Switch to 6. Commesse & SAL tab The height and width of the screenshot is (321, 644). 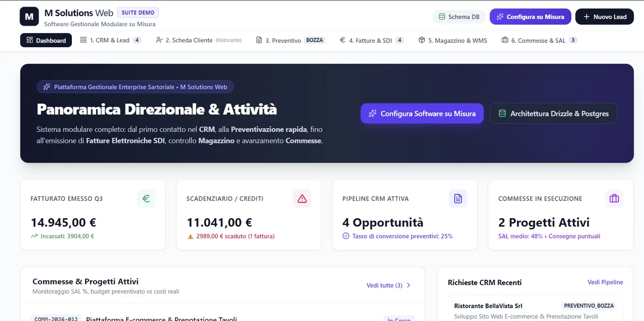[539, 40]
